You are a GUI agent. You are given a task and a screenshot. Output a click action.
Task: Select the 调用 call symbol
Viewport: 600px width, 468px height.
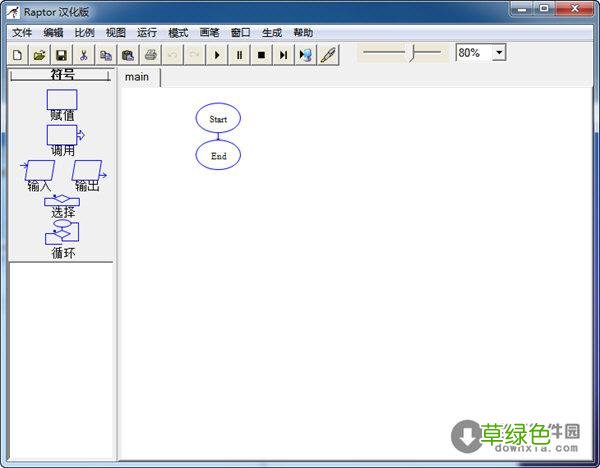[x=63, y=135]
